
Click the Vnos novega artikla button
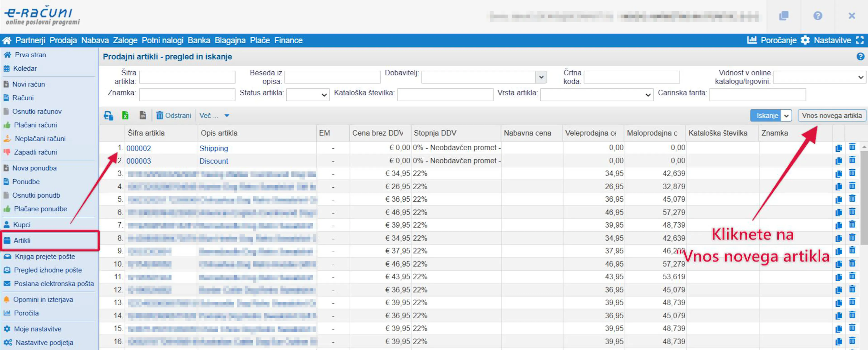tap(831, 115)
